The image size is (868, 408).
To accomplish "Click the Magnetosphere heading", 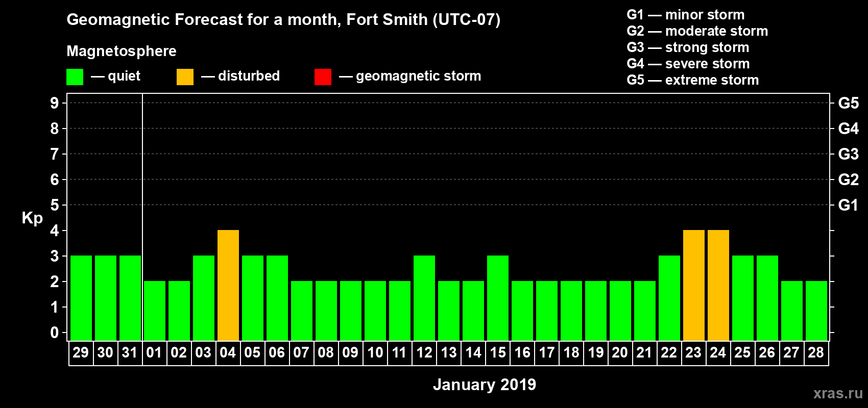I will click(x=122, y=51).
